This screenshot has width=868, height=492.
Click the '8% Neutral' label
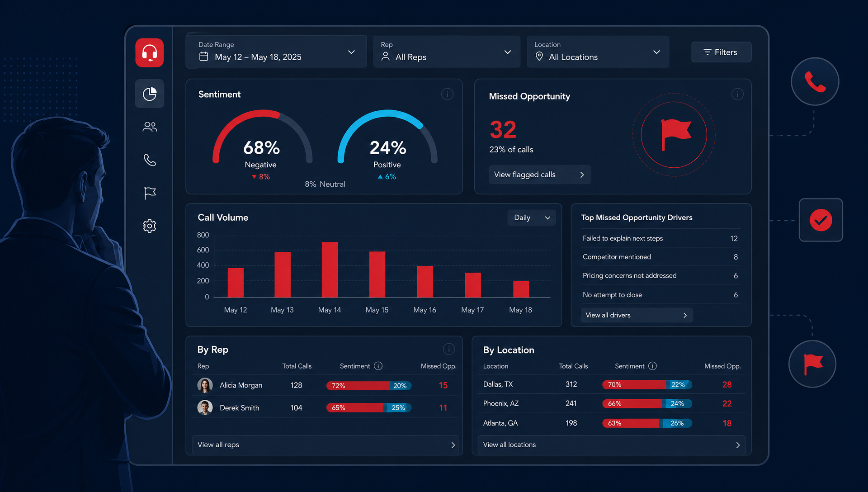(x=325, y=184)
